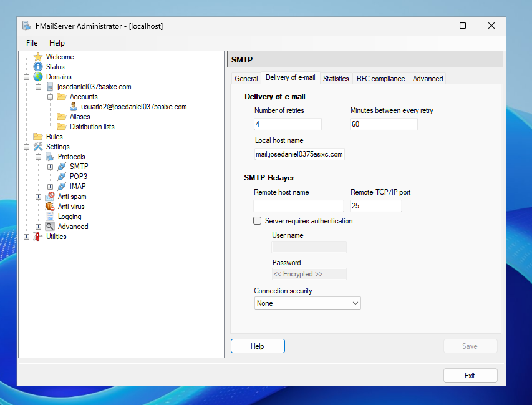This screenshot has height=405, width=532.
Task: Click the Utilities pocket-knife icon
Action: (x=38, y=237)
